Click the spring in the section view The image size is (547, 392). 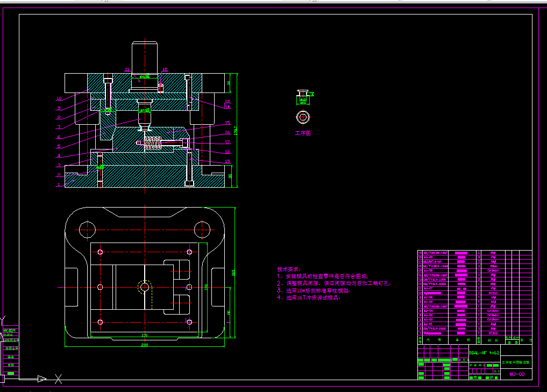coord(153,142)
